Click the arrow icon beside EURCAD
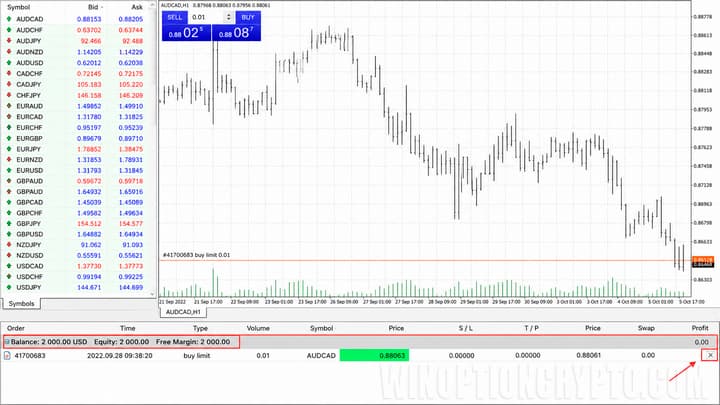Screen dimensions: 720x405 tap(9, 117)
